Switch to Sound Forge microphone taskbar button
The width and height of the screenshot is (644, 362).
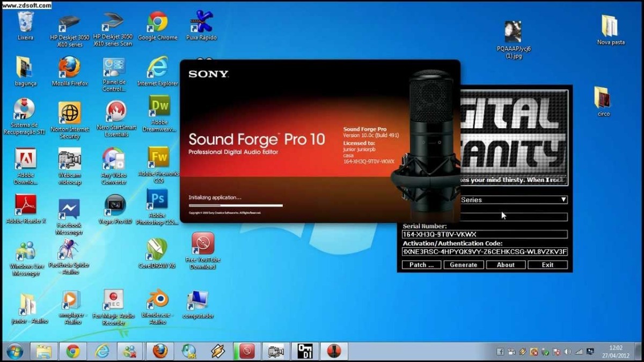(x=333, y=351)
